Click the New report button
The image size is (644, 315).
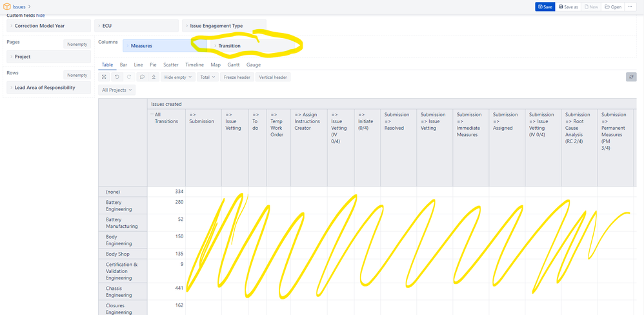(x=590, y=7)
